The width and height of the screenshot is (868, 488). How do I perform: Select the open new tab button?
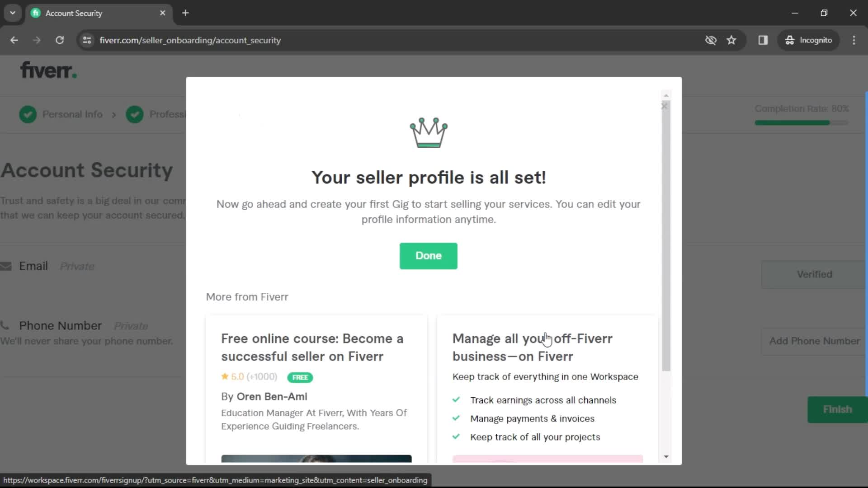185,13
